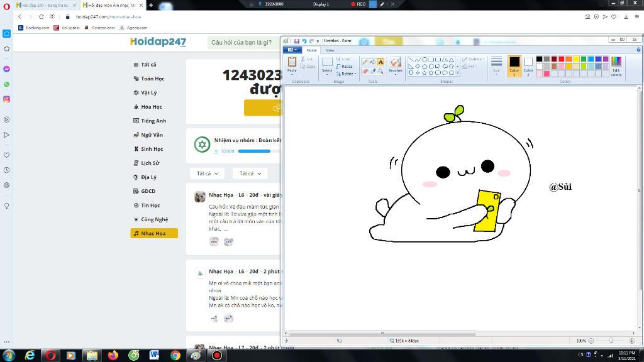Click Paint zoom slider handle
Screen dimensions: 644x362
[611, 341]
